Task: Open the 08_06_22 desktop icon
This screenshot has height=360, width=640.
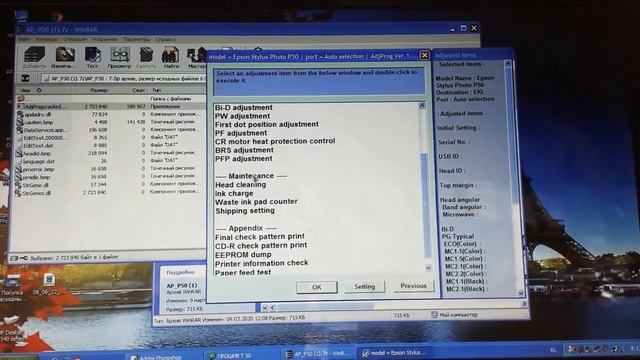Action: tap(48, 284)
